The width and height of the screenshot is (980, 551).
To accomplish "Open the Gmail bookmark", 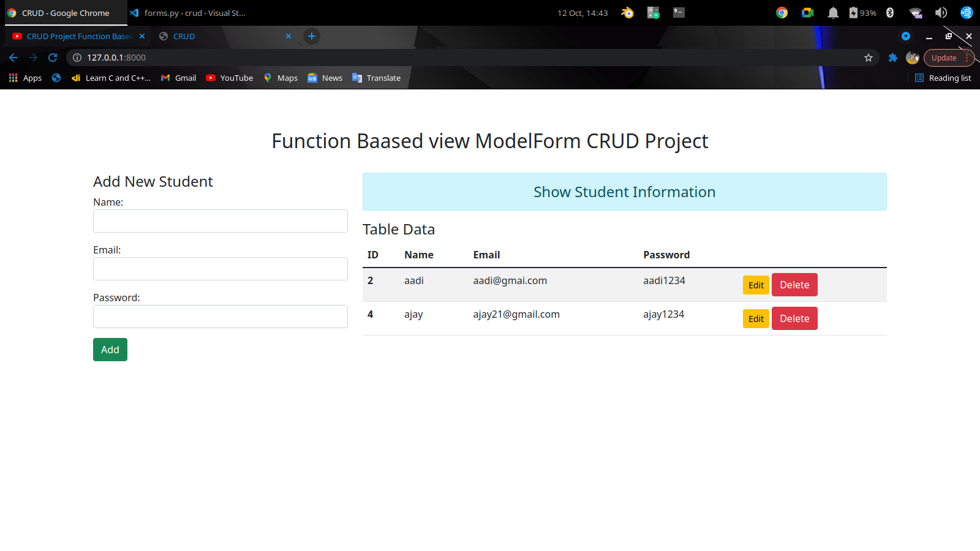I will point(179,78).
